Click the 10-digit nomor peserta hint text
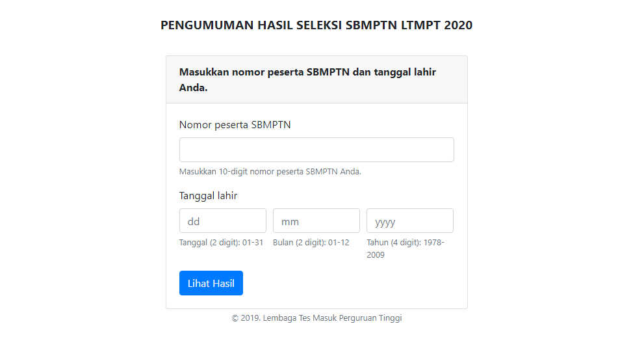Viewport: 644px width, 339px height. click(270, 172)
